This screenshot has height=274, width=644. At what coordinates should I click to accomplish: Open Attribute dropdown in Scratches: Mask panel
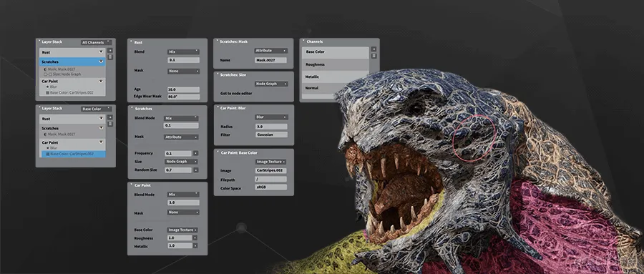[x=270, y=51]
